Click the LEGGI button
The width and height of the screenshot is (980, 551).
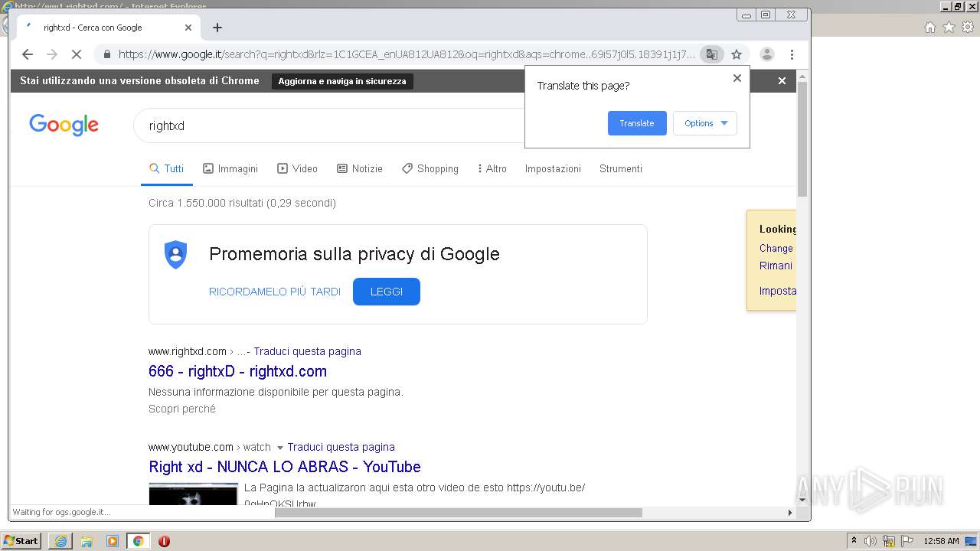(x=387, y=292)
